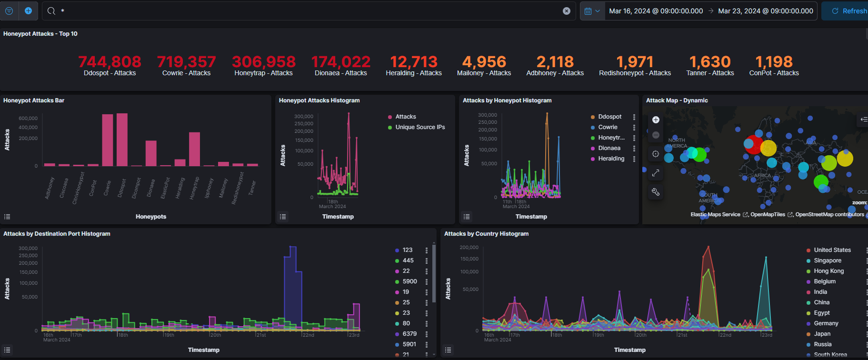Screen dimensions: 868x360
Task: Click the map fullscreen expand icon
Action: tap(656, 173)
